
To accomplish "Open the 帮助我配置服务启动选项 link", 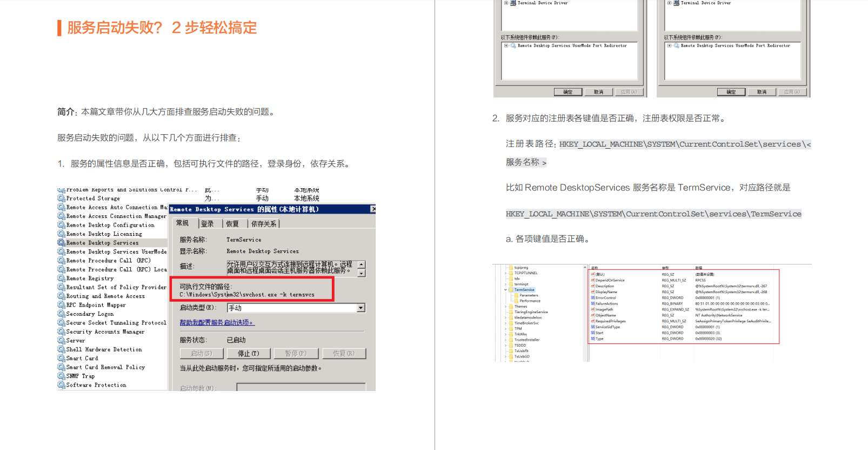I will pos(217,322).
